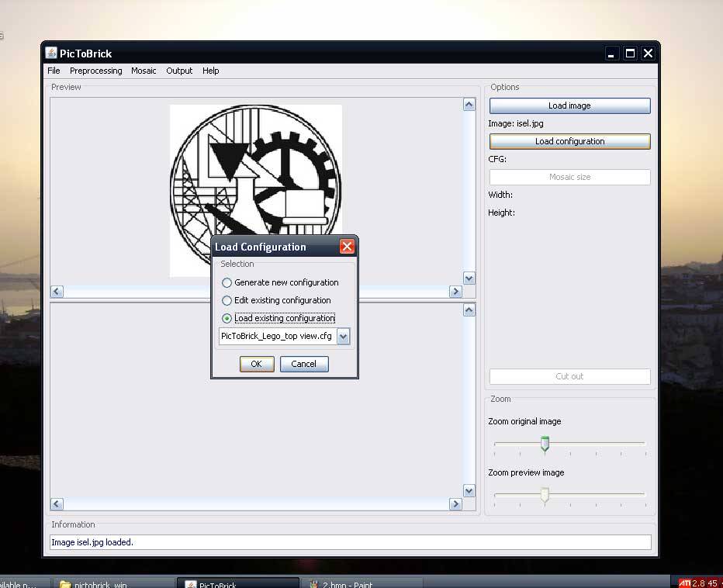This screenshot has height=588, width=723.
Task: Open the PicToBrick_Lego_top view.cfg combo box
Action: tap(277, 336)
